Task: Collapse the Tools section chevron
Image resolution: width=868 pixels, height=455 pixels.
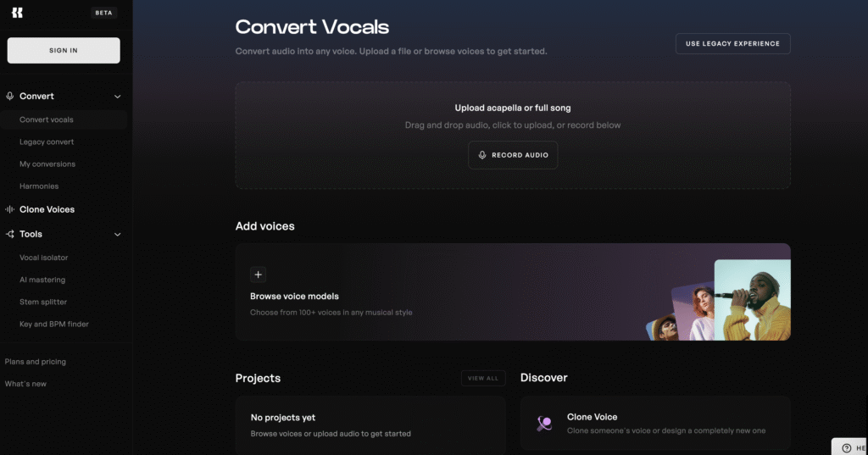Action: tap(117, 234)
